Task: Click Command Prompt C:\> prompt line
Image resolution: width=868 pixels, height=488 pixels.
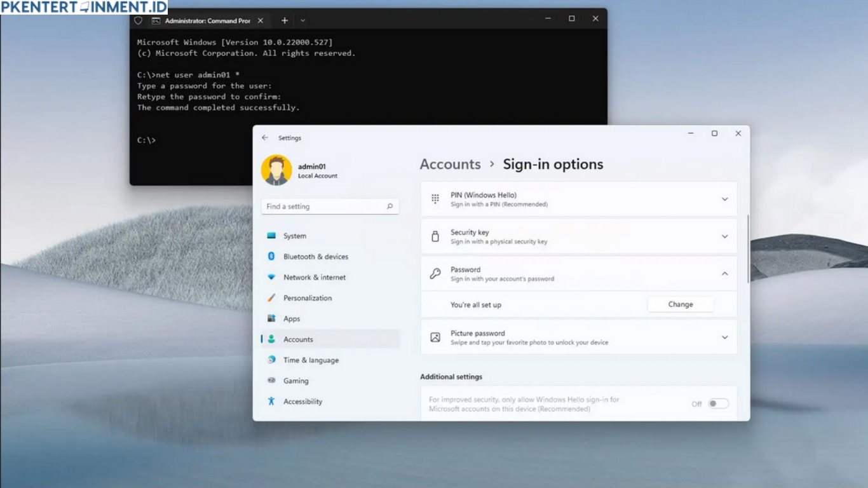Action: coord(147,140)
